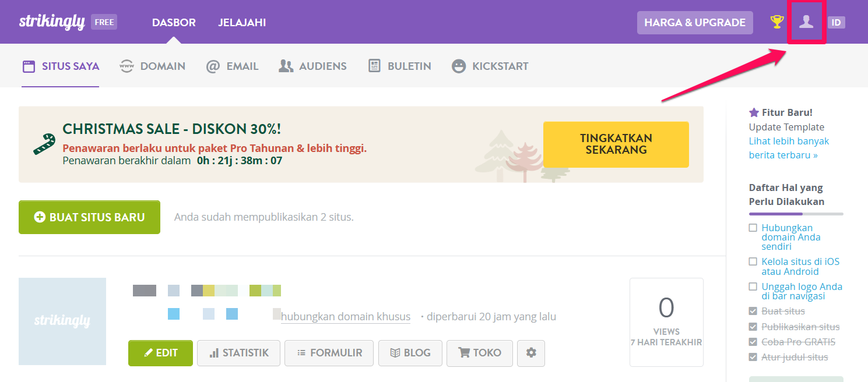Switch to the EMAIL tab
The width and height of the screenshot is (868, 382).
[232, 66]
